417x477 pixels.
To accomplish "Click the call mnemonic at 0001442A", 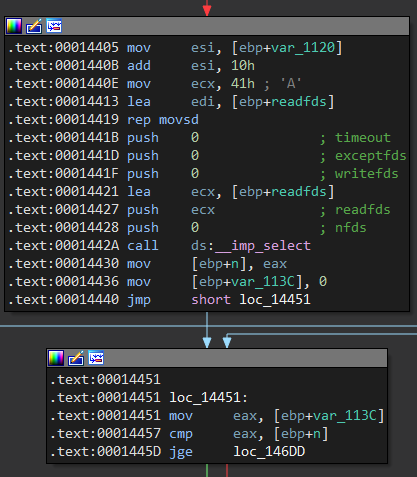I will click(143, 246).
